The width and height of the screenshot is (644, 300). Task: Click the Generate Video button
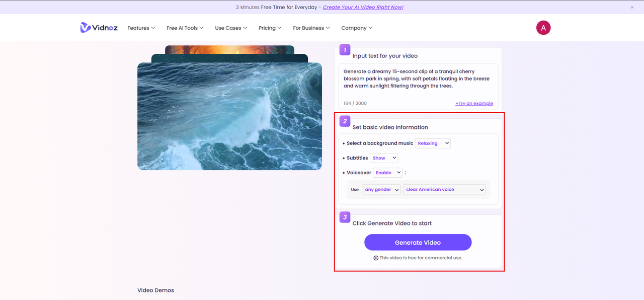pyautogui.click(x=418, y=242)
